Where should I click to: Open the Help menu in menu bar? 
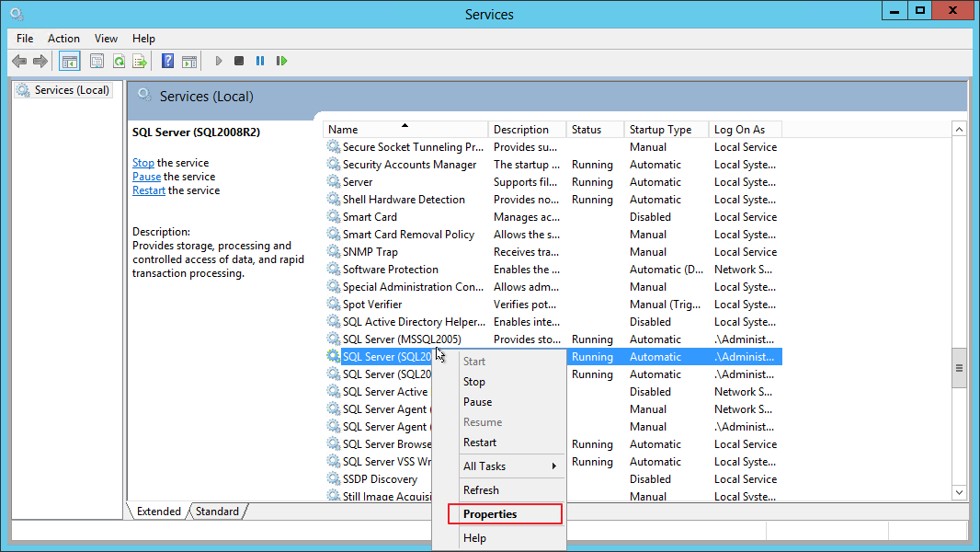pyautogui.click(x=143, y=39)
